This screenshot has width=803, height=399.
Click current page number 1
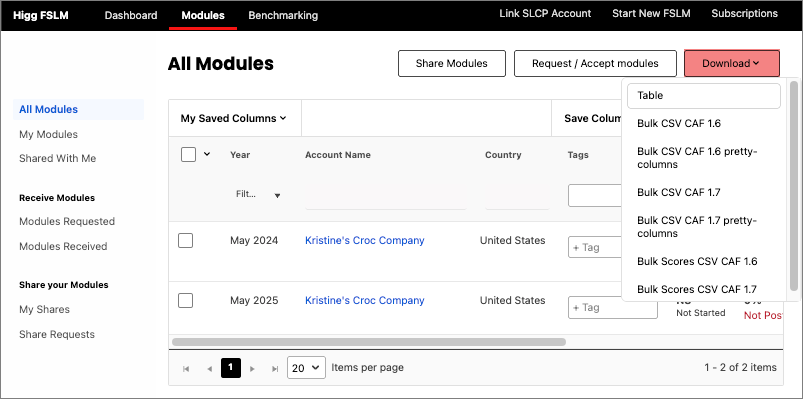pyautogui.click(x=230, y=368)
